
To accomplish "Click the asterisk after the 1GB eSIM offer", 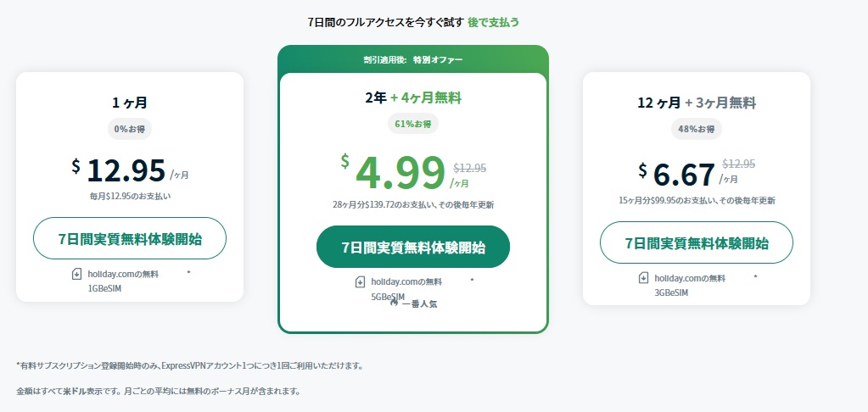I will (188, 273).
